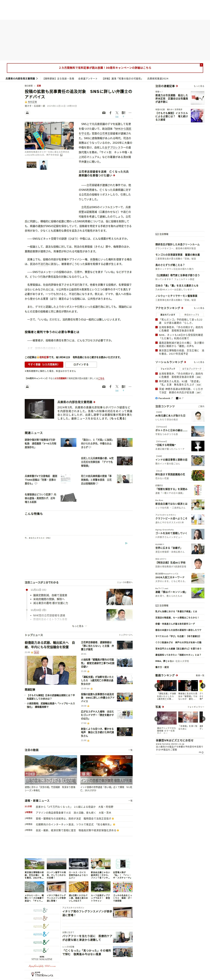210x980 pixels.
Task: Open ご案内 link beside 注目コンテンツ
Action: [201, 406]
